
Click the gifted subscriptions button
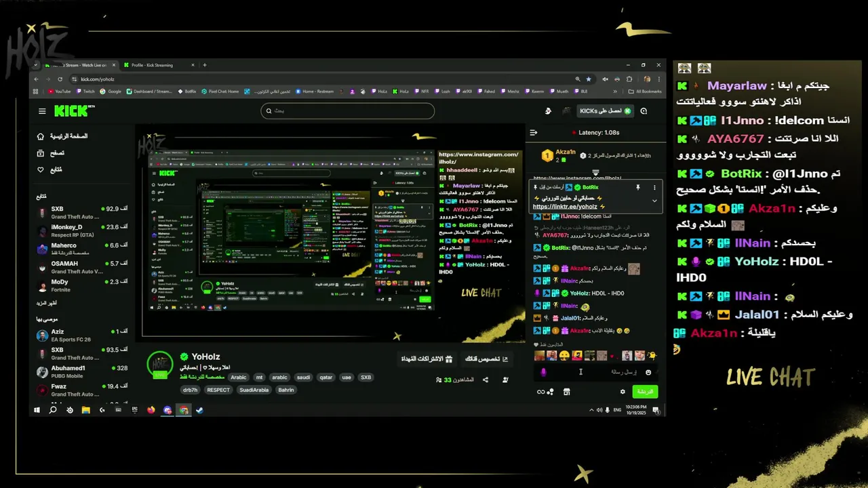[x=427, y=359]
